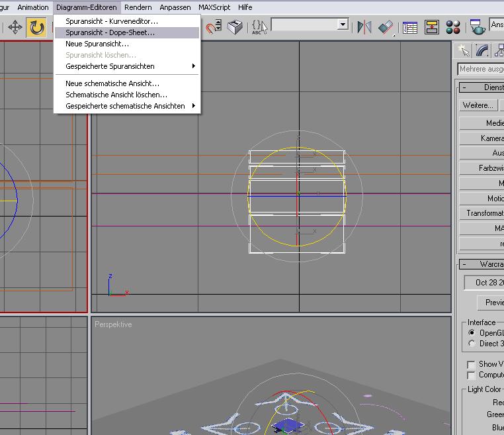
Task: Click the Mirror tool icon
Action: 364,27
